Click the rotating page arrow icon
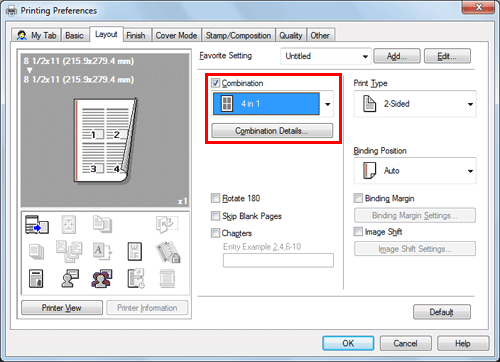Screen dimensions: 500x362 (167, 224)
